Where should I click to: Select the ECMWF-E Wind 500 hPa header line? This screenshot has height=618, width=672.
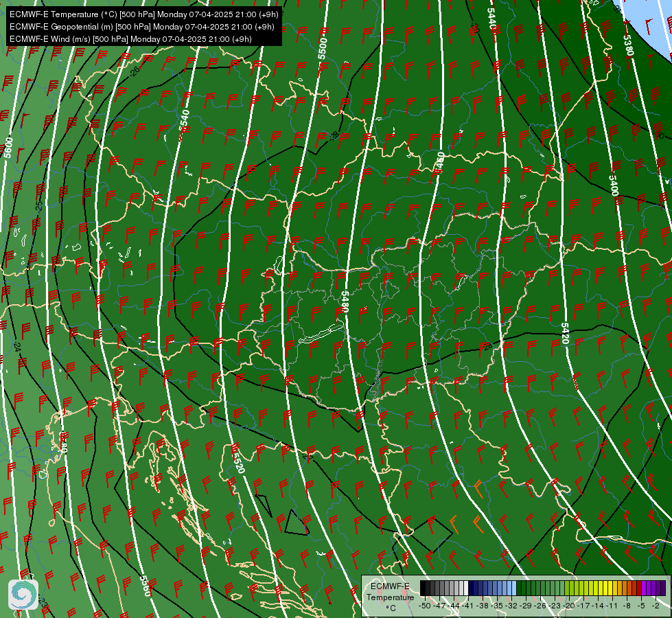[x=130, y=39]
